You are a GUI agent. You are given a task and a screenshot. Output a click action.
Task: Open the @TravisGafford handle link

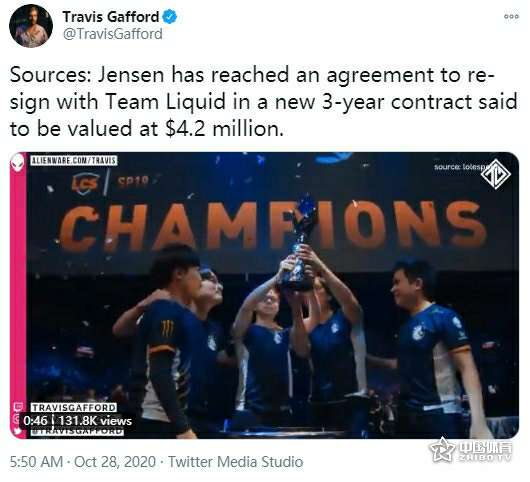(x=113, y=34)
